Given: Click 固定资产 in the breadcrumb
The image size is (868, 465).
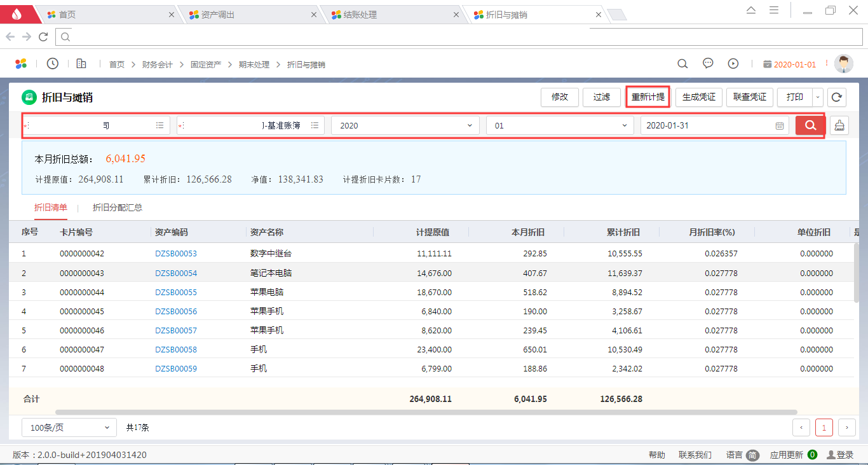Looking at the screenshot, I should pos(206,64).
